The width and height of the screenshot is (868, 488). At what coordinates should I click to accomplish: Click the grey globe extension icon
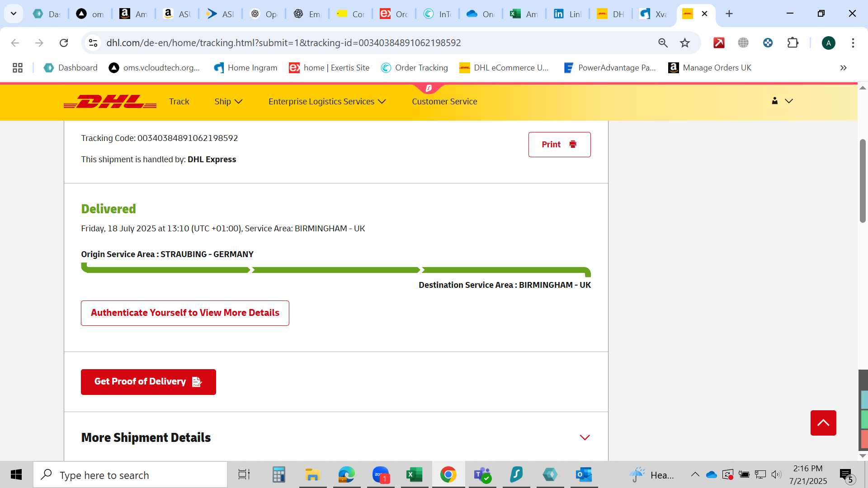click(743, 43)
